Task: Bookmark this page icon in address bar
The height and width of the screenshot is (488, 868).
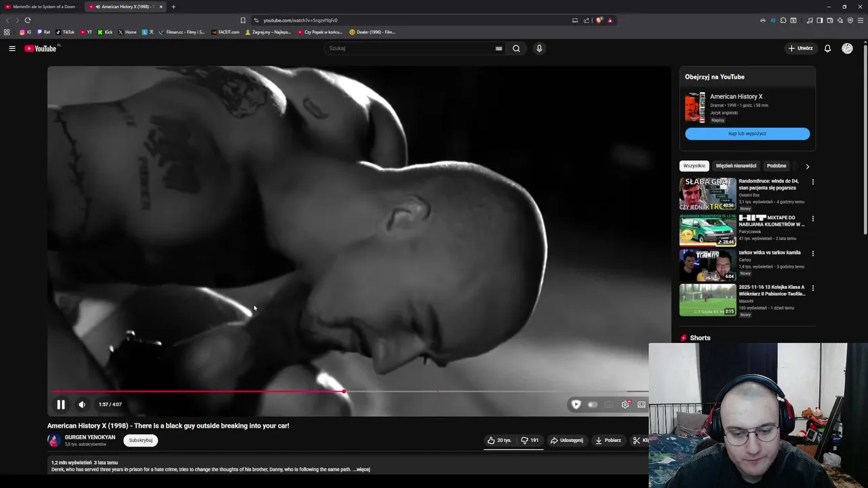Action: pyautogui.click(x=243, y=20)
